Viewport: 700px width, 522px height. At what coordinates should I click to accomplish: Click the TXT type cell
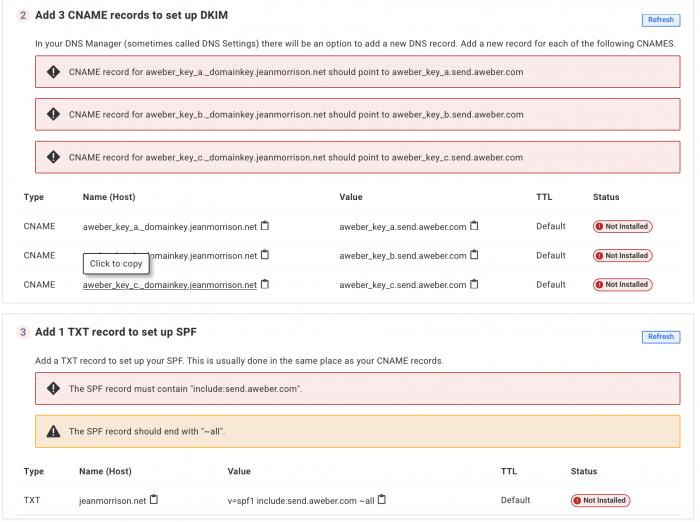click(32, 500)
